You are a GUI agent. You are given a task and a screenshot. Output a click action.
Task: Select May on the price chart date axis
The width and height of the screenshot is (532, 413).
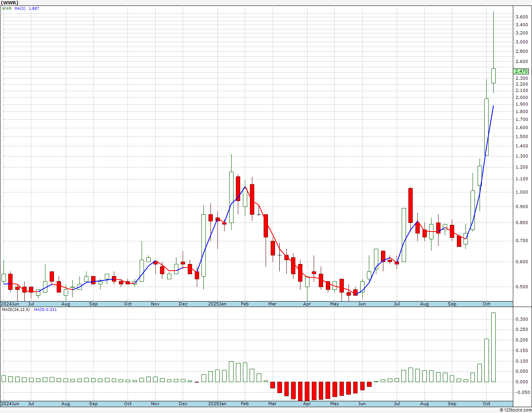(334, 304)
